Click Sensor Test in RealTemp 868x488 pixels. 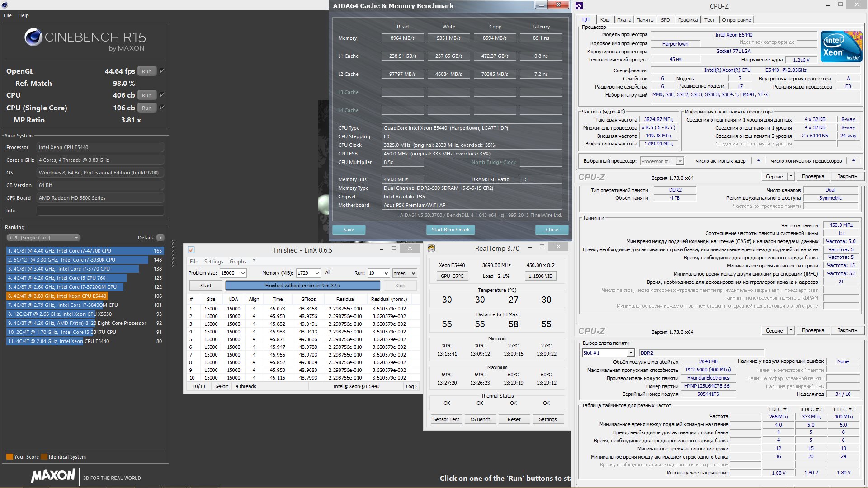pos(446,419)
